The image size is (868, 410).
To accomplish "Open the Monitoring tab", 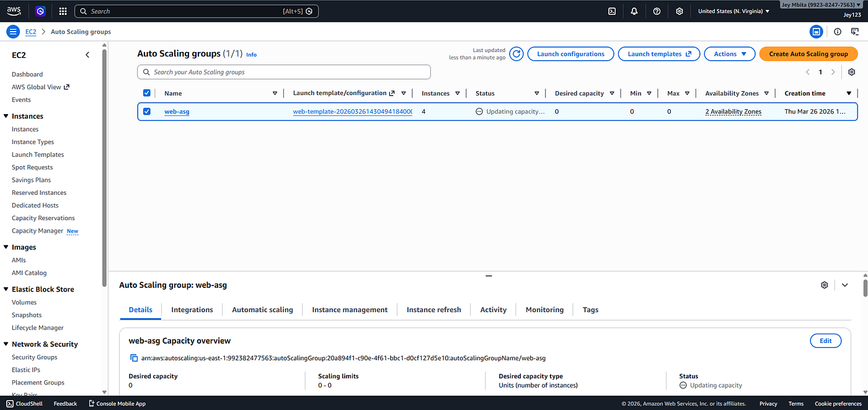I will pyautogui.click(x=545, y=310).
